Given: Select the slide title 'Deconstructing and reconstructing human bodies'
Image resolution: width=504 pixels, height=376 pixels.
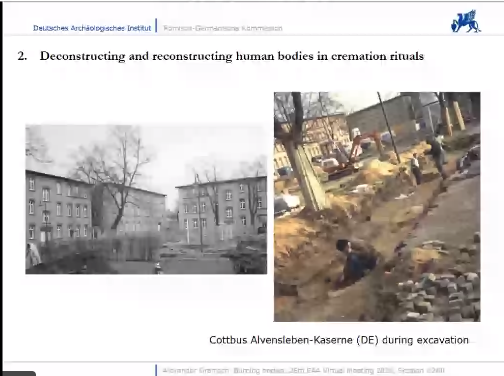Looking at the screenshot, I should [x=177, y=56].
